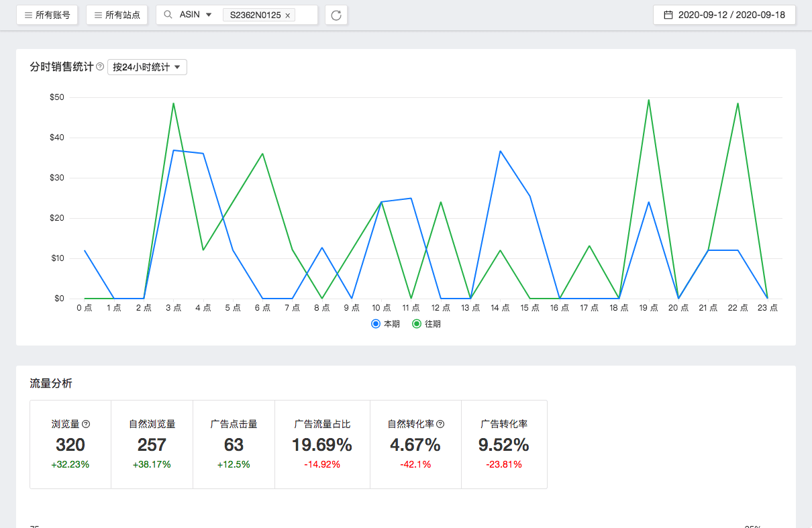Screen dimensions: 812x528
Task: Select the 广告转化率 metric card
Action: point(504,444)
